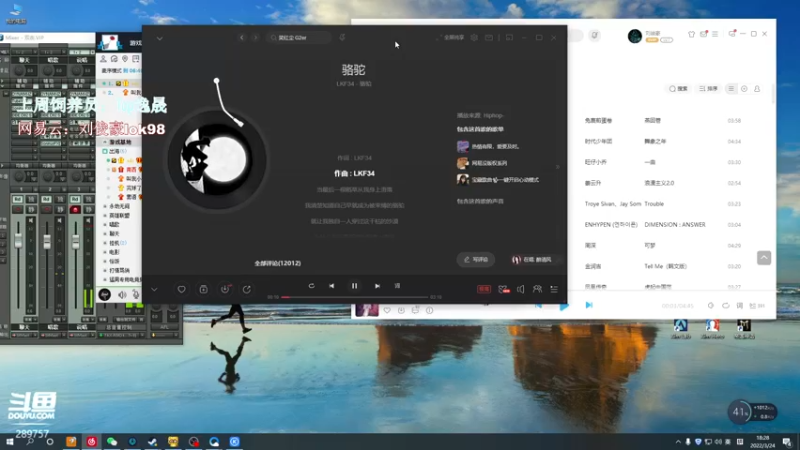Toggle speaker icon in voice chat bottom bar
Screen dimensions: 800x450
(x=122, y=295)
